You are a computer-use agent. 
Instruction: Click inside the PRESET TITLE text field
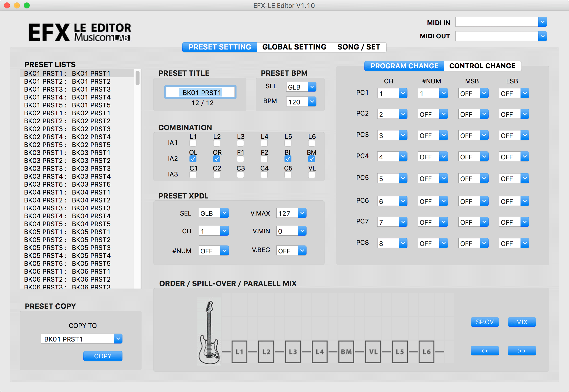click(x=200, y=92)
